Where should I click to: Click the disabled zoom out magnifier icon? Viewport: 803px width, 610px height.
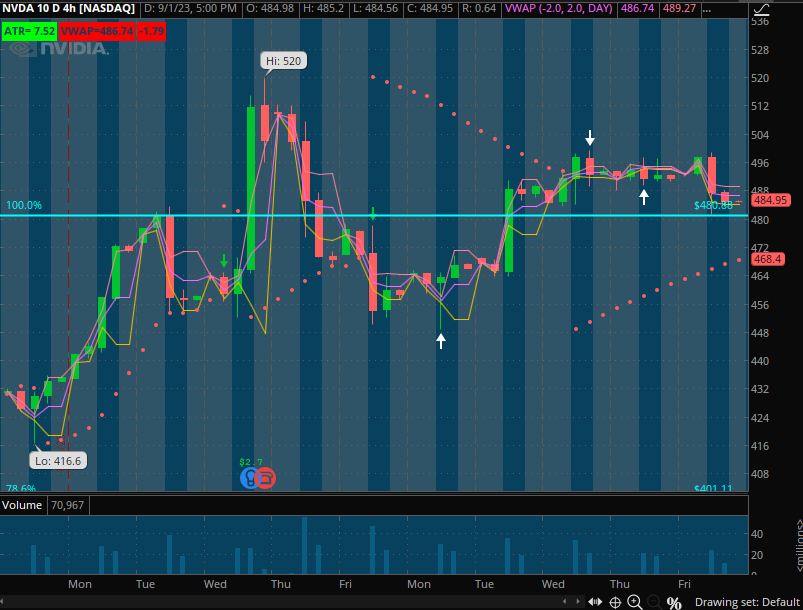point(653,602)
